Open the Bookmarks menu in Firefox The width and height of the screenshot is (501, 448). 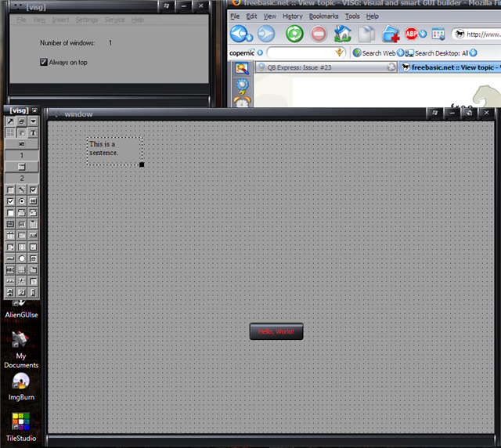324,16
